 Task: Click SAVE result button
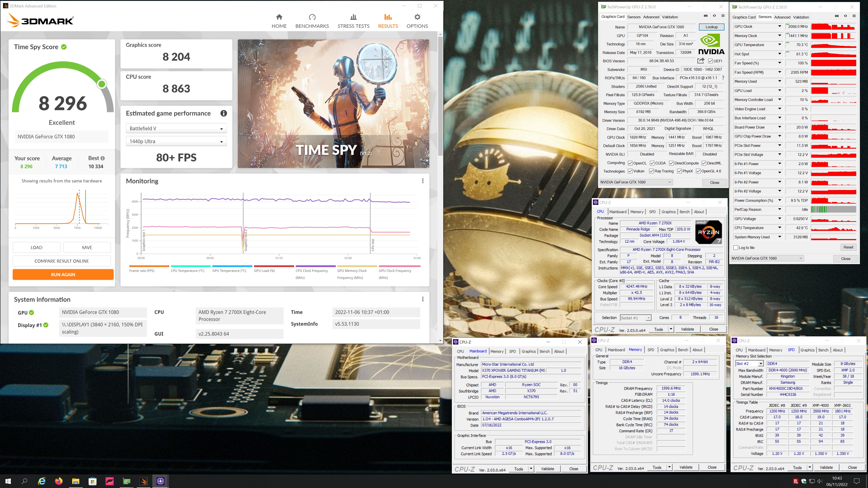tap(87, 248)
